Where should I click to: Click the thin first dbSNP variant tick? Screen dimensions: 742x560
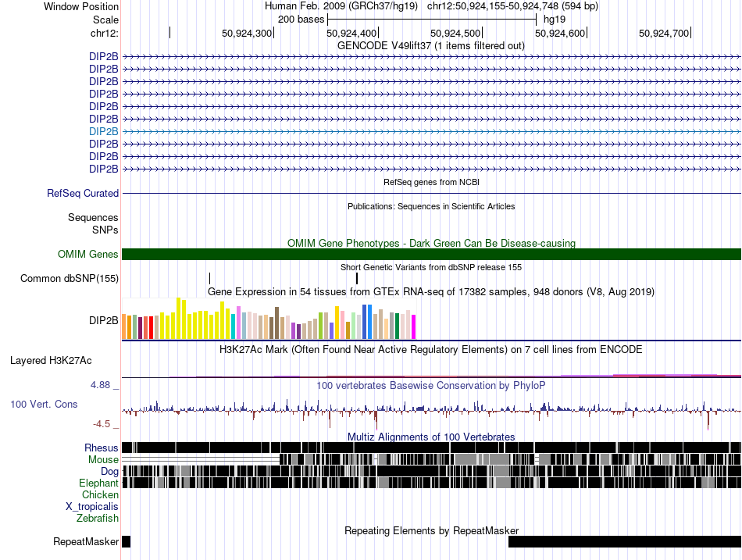[209, 278]
